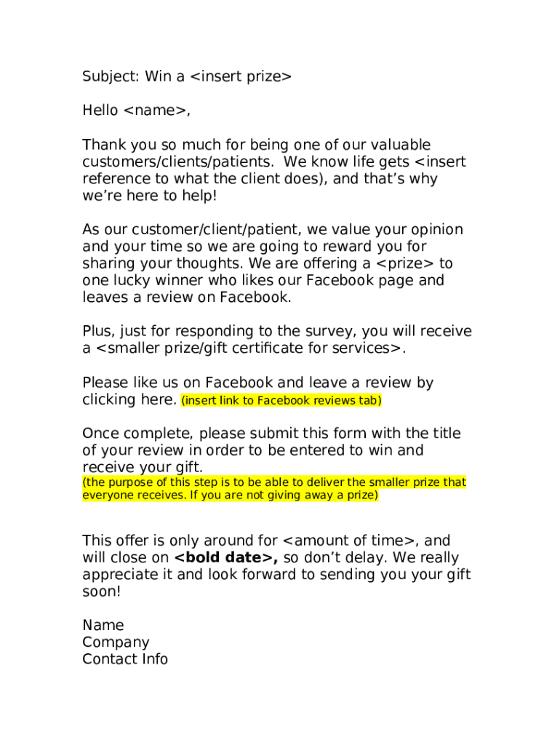Click the bold "<bold date>," placeholder
This screenshot has height=745, width=560.
coord(227,558)
